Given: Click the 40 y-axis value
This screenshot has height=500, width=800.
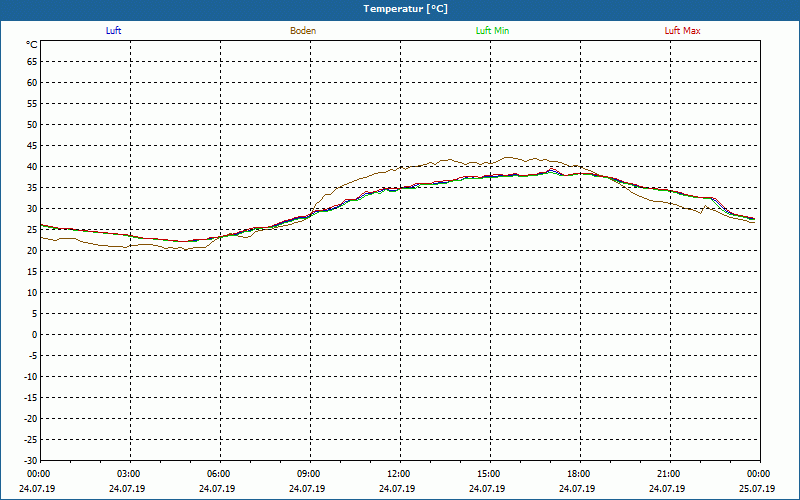Looking at the screenshot, I should point(32,167).
